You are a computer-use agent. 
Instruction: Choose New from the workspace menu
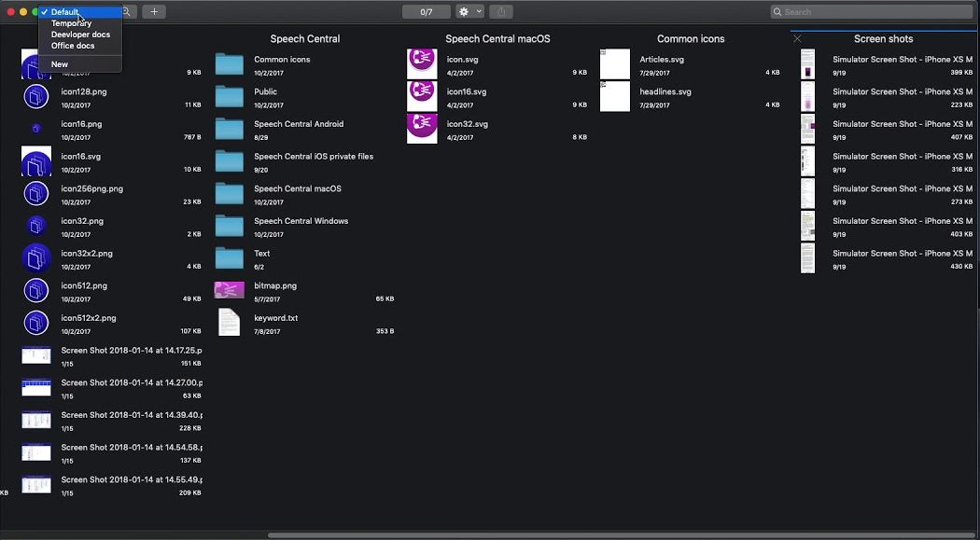80,64
